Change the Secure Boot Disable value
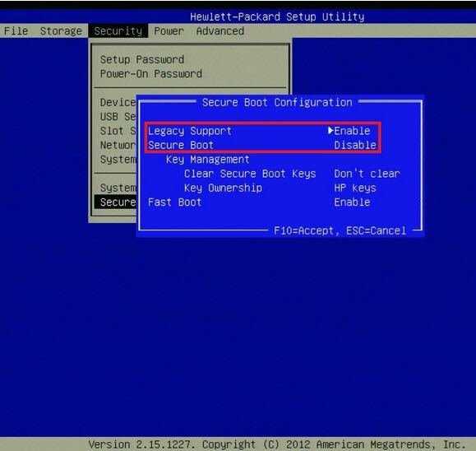 pyautogui.click(x=355, y=146)
